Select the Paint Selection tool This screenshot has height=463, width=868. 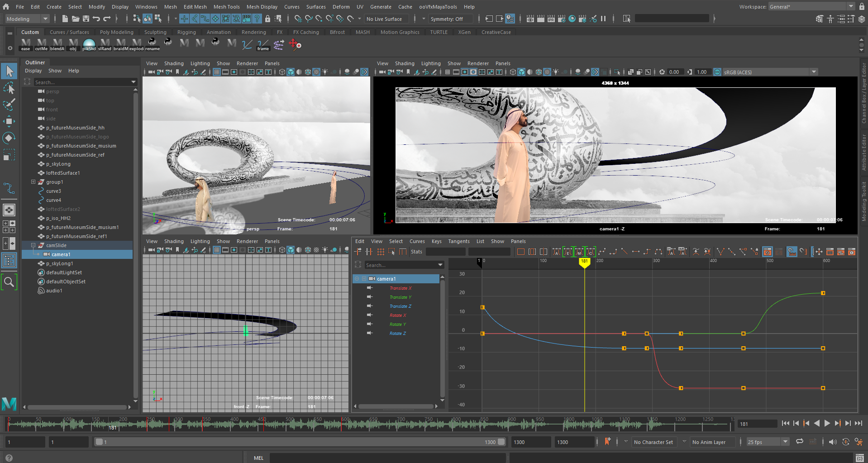(9, 105)
